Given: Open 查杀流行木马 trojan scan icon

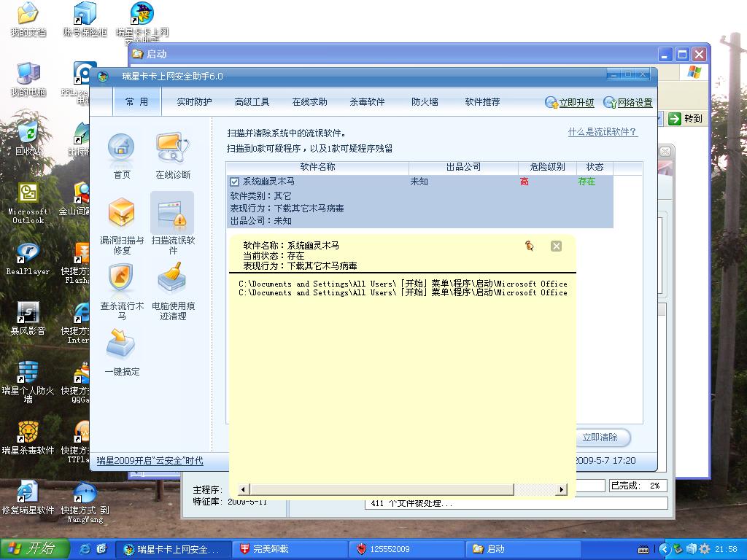Looking at the screenshot, I should 122,291.
